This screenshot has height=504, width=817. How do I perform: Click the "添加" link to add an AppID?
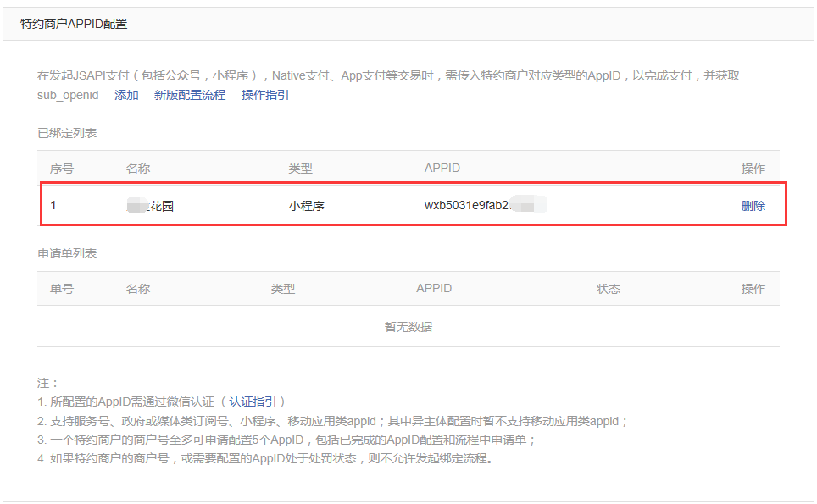coord(126,95)
